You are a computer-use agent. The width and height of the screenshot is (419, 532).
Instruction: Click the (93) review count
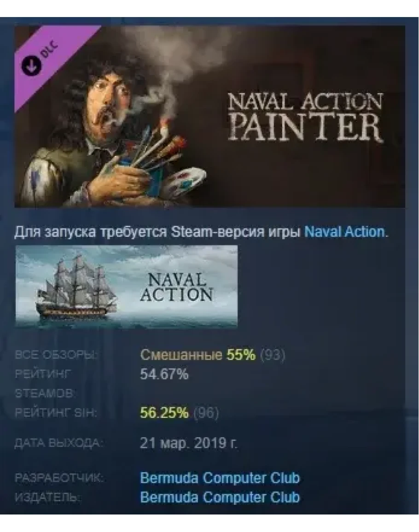(x=273, y=355)
